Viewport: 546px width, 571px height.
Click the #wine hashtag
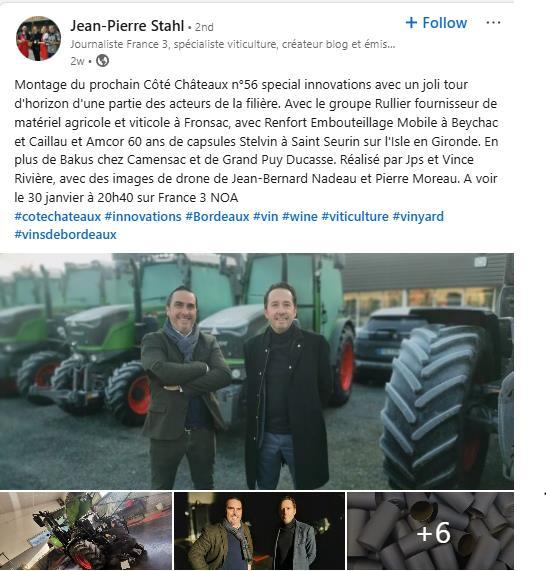tap(300, 216)
